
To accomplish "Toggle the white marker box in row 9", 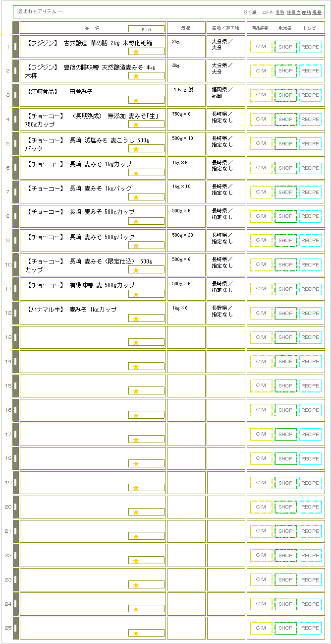I will click(15, 240).
